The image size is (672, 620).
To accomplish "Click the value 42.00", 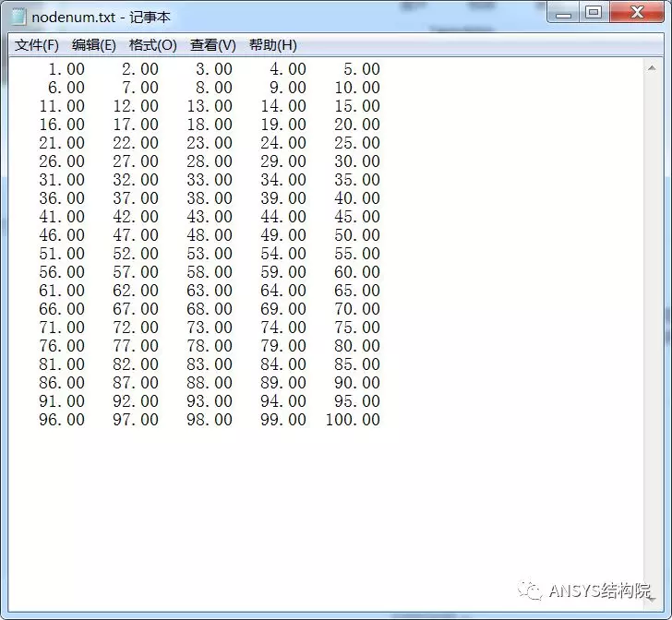I will (x=136, y=217).
